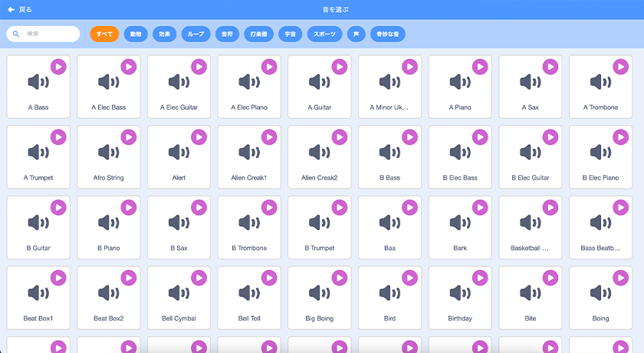Play preview of A Sax sound

coord(550,67)
